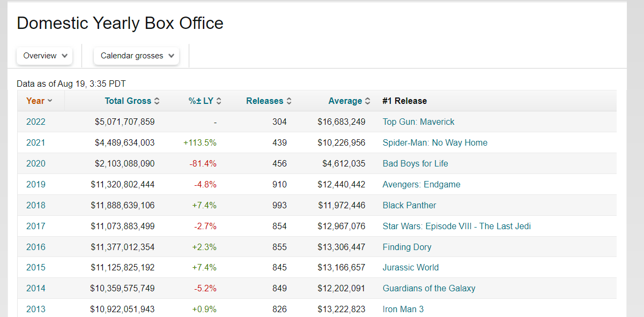Open the 2021 year link

36,142
